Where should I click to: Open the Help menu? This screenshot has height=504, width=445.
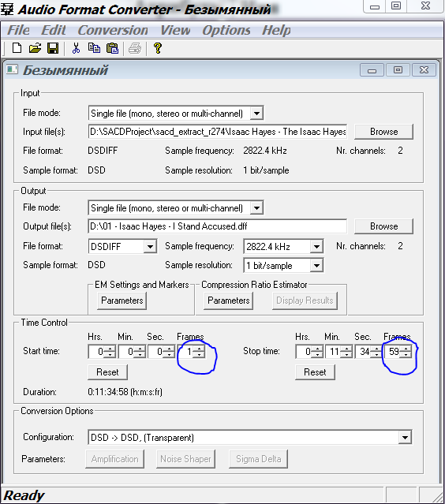point(276,30)
